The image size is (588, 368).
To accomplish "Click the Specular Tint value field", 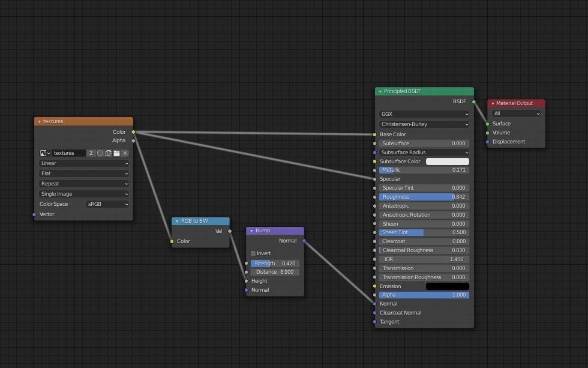I will click(424, 188).
